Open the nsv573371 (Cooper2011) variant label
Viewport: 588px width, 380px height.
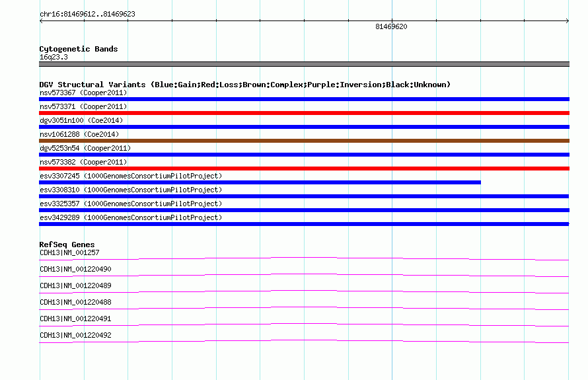[83, 106]
